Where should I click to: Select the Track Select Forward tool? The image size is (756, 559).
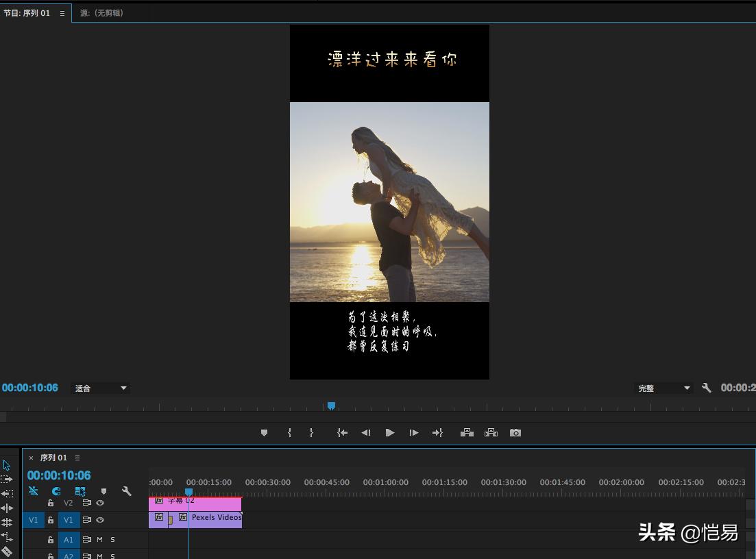click(x=7, y=480)
